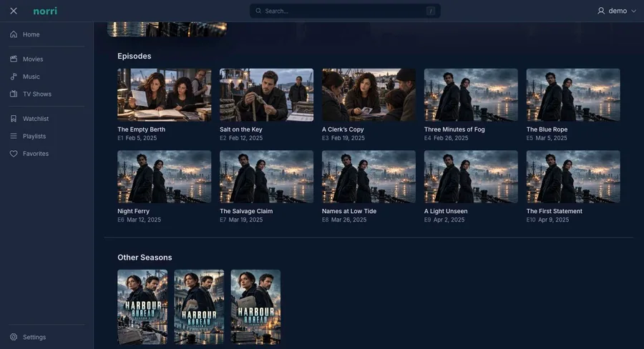Click the search magnifier icon

(x=258, y=11)
